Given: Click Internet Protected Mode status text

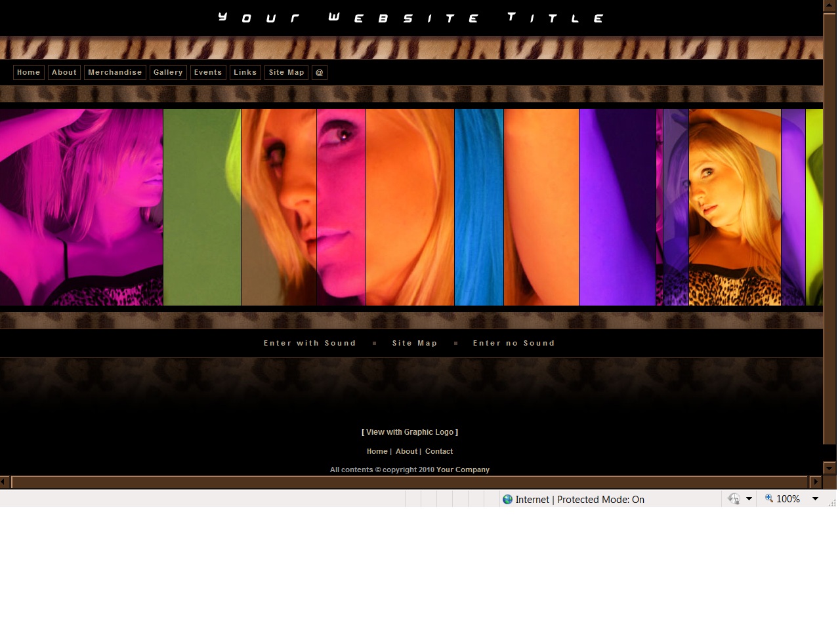Looking at the screenshot, I should [x=579, y=500].
